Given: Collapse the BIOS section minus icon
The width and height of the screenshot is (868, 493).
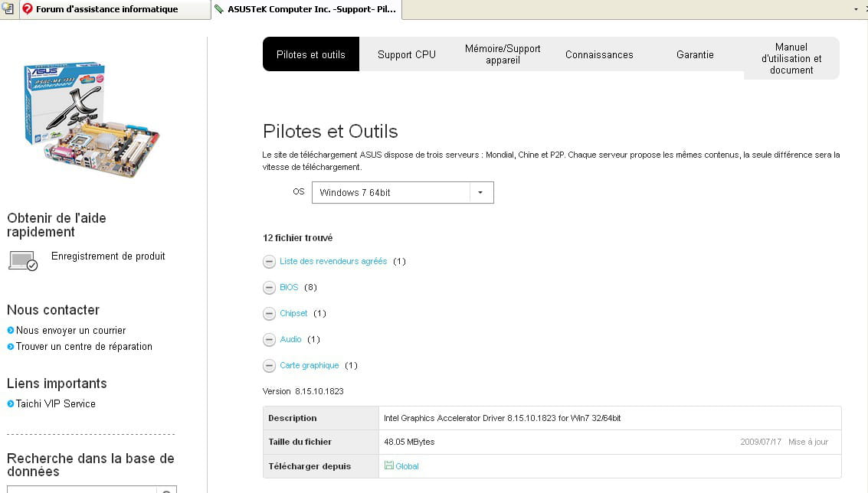Looking at the screenshot, I should [269, 287].
